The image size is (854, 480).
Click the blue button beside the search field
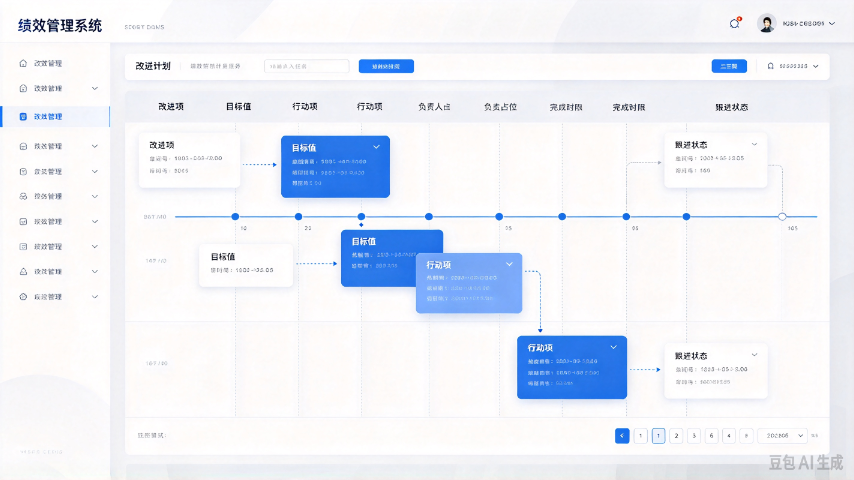[386, 66]
